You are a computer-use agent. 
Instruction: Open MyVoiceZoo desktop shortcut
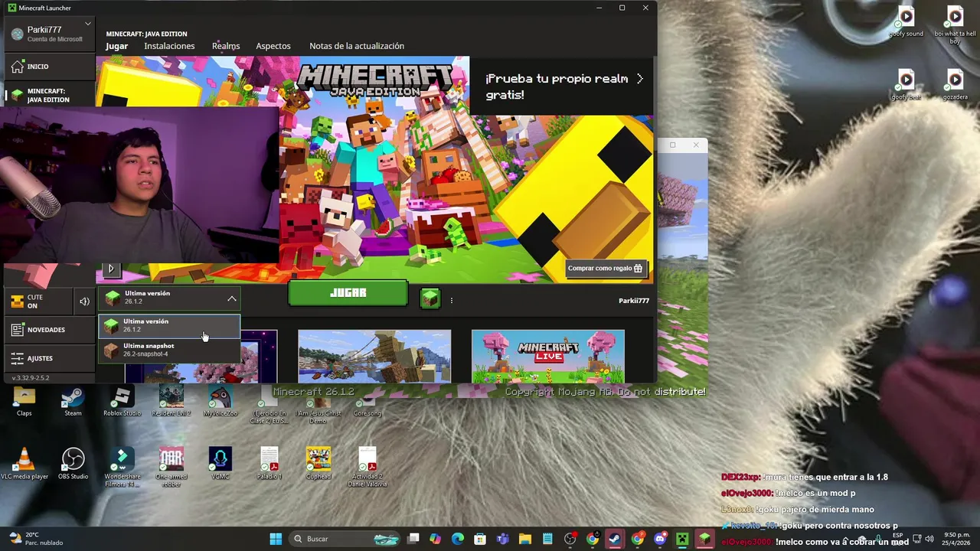click(x=220, y=402)
